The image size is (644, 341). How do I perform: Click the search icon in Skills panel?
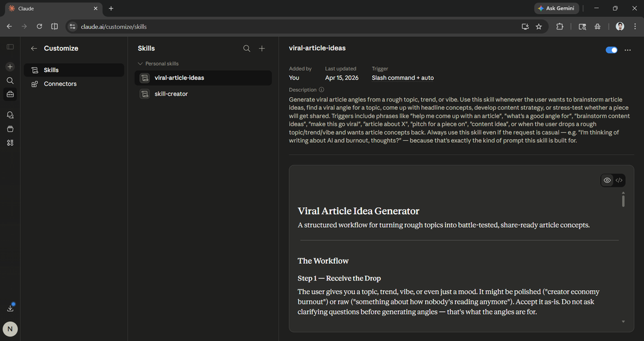pos(247,48)
